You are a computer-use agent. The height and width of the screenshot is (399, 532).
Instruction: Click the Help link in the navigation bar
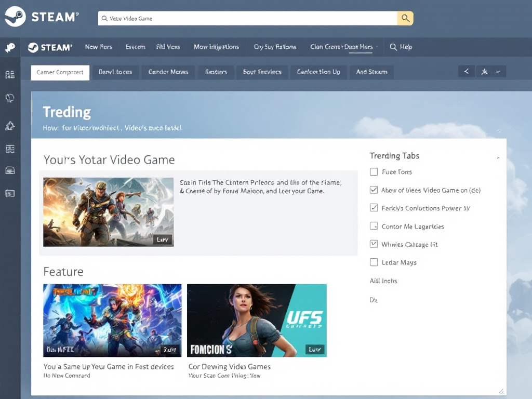(401, 47)
